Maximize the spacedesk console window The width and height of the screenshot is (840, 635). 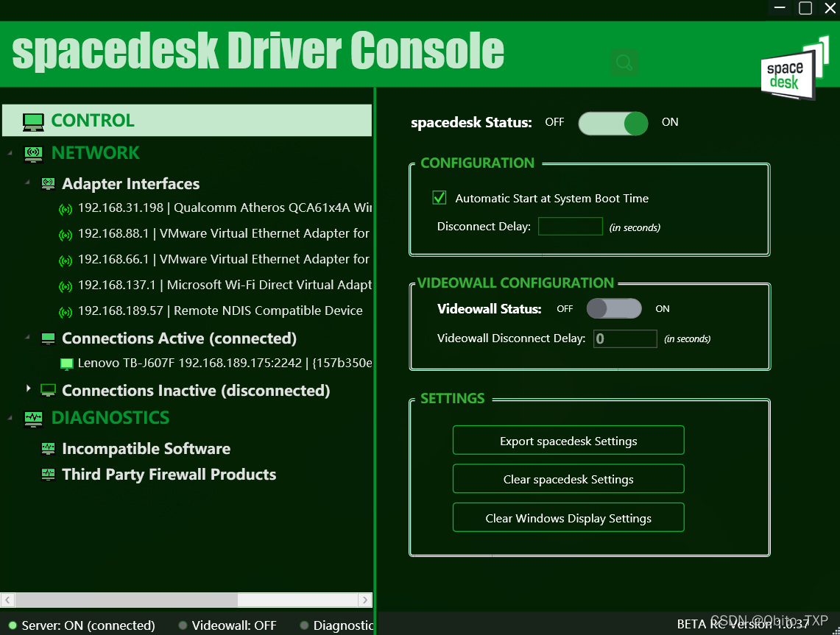[x=805, y=8]
